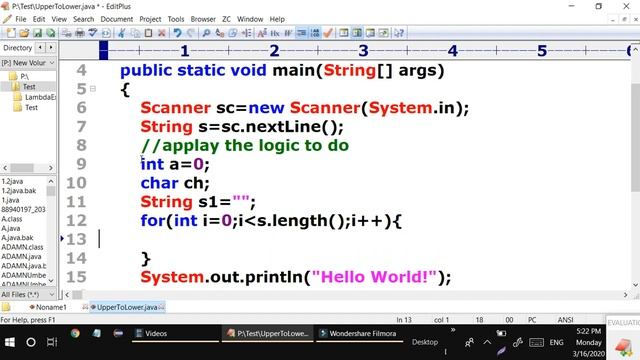
Task: Click Directory panel right arrow button
Action: pyautogui.click(x=51, y=48)
